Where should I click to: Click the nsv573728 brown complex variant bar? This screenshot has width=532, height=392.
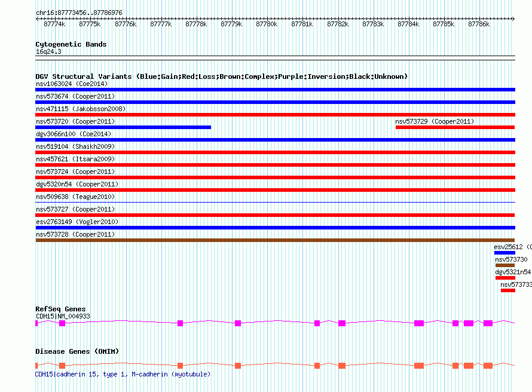point(275,240)
